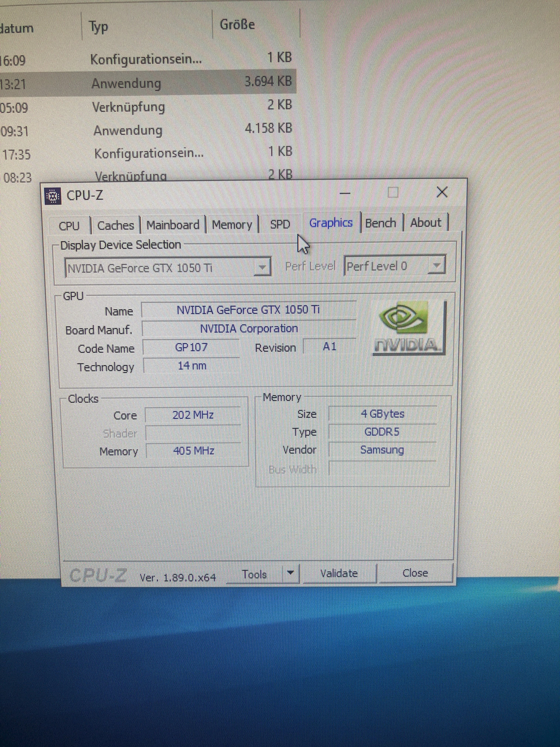This screenshot has height=747, width=560.
Task: Minimize the CPU-Z window
Action: point(345,193)
